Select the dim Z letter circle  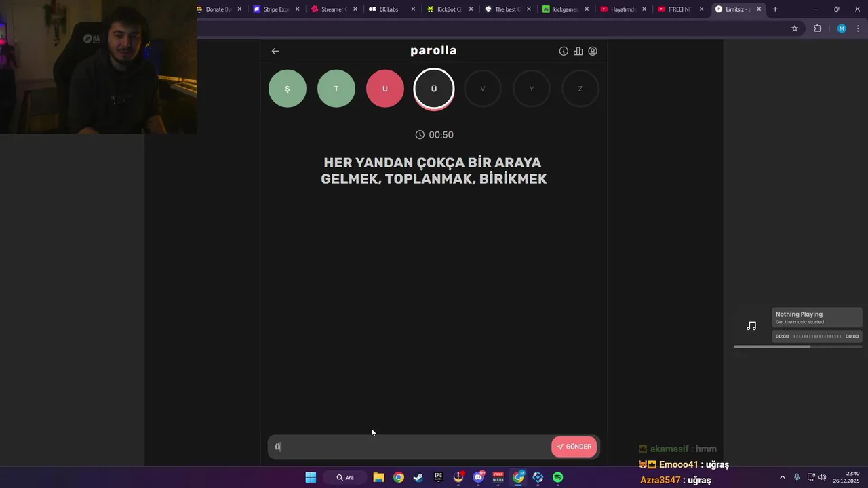[x=580, y=89]
